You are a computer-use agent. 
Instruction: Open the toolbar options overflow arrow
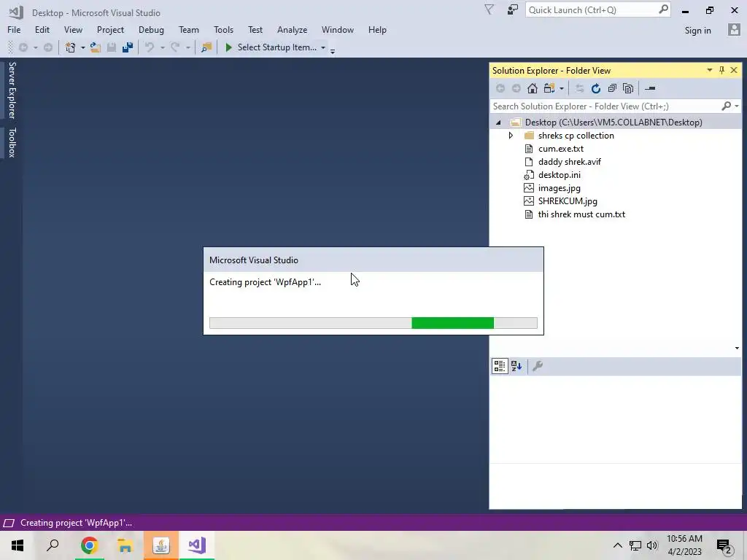tap(333, 50)
